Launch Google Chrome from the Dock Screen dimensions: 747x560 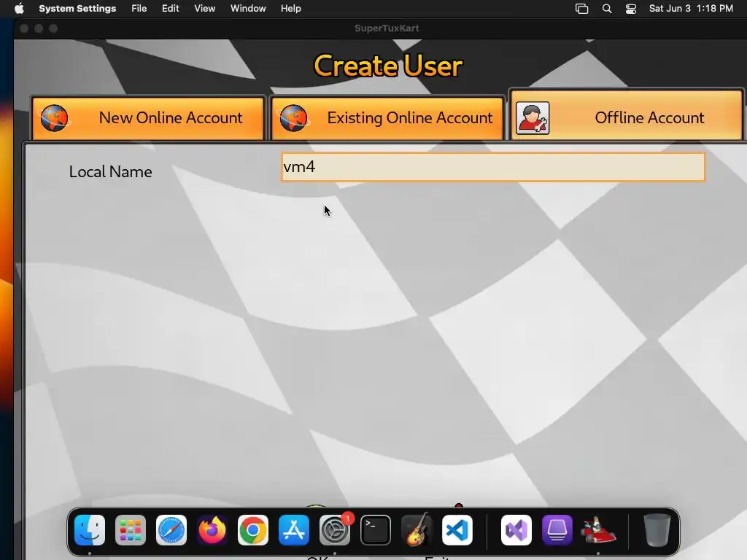(253, 530)
